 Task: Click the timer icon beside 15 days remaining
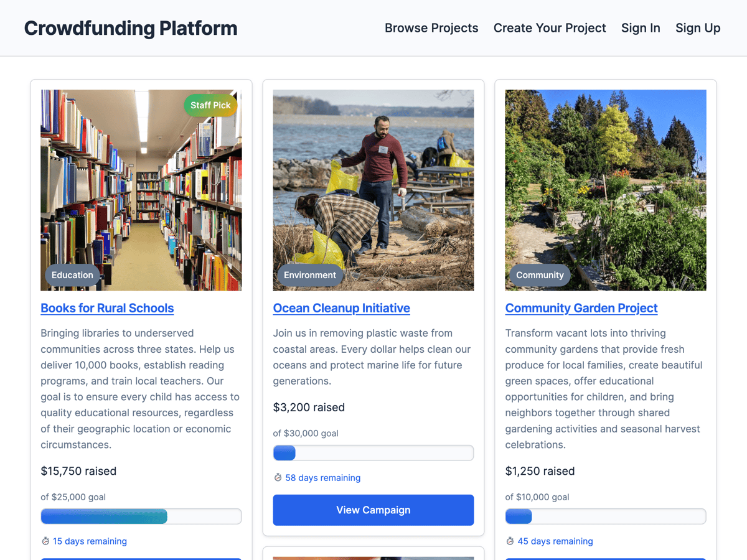[44, 541]
